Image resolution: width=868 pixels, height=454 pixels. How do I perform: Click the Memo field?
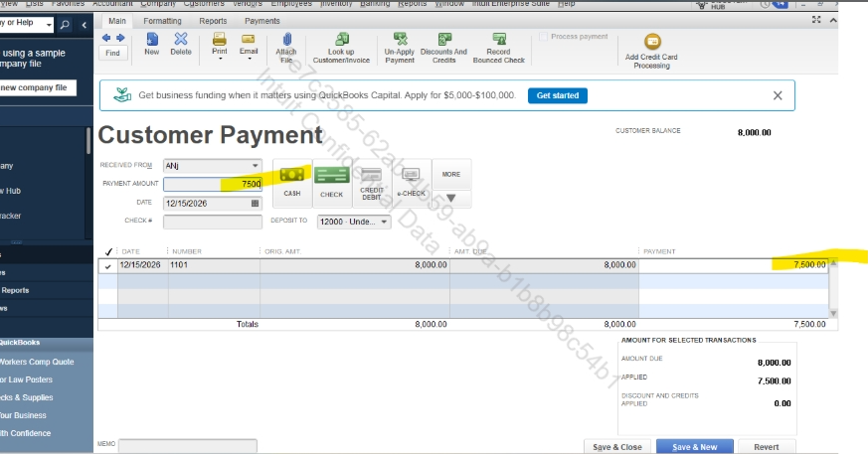click(188, 445)
